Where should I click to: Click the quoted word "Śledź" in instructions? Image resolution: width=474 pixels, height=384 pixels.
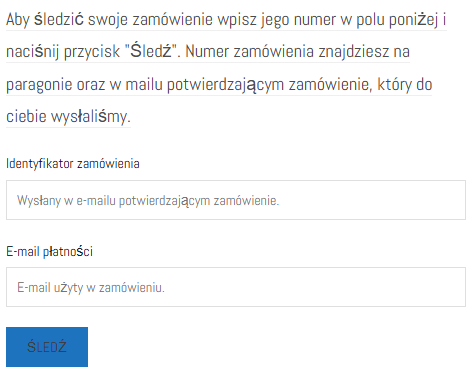pyautogui.click(x=150, y=51)
